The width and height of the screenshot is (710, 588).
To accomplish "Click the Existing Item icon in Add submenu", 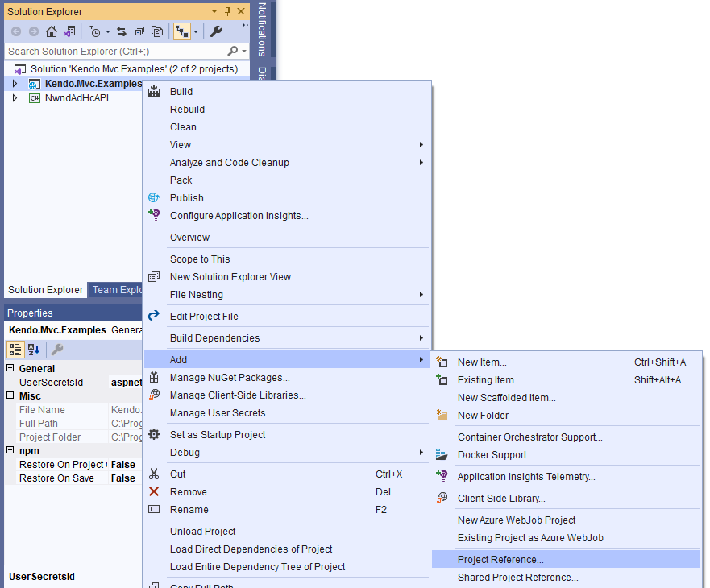I will (x=442, y=379).
